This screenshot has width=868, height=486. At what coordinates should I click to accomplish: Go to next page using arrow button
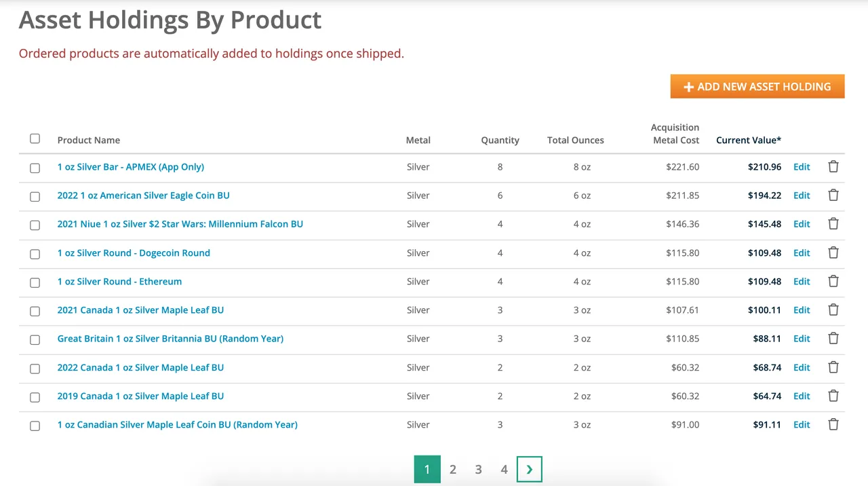click(529, 470)
